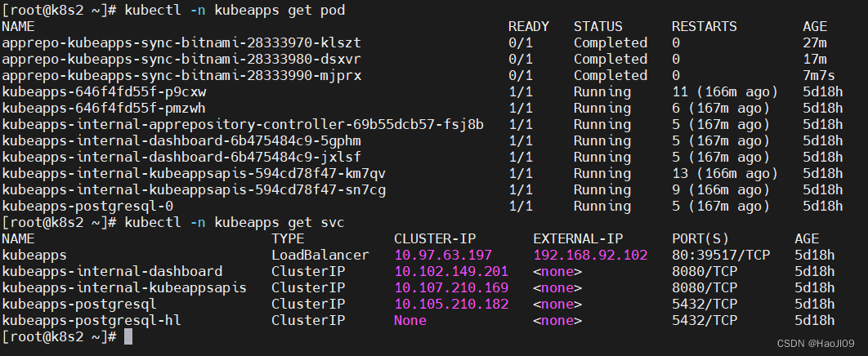This screenshot has height=356, width=868.
Task: Click service kubeapps-postgresql
Action: (80, 305)
